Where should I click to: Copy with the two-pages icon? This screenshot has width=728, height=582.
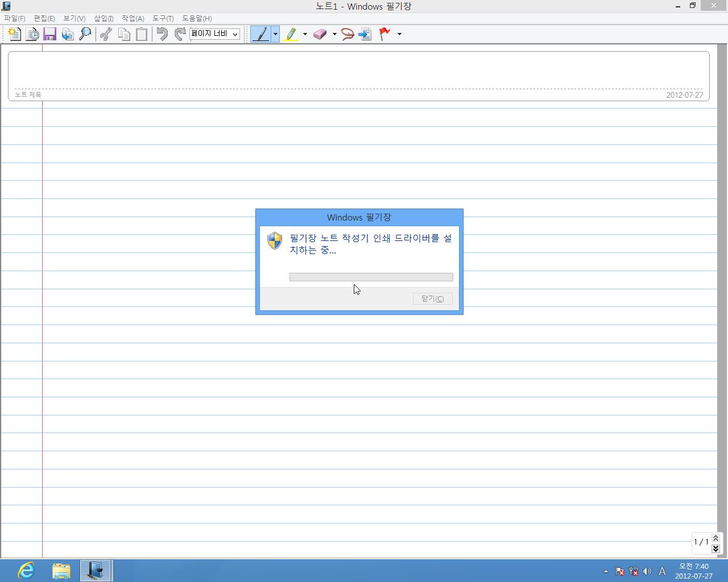[x=124, y=34]
